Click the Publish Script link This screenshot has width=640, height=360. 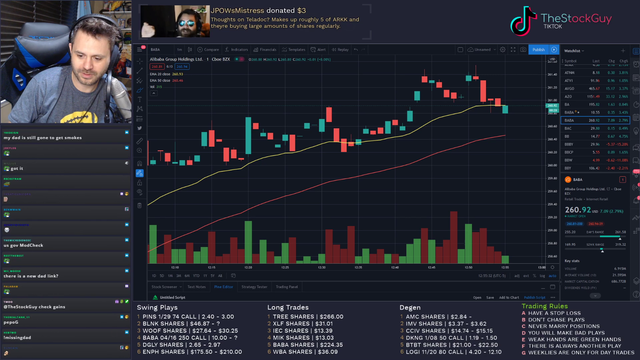(x=535, y=298)
